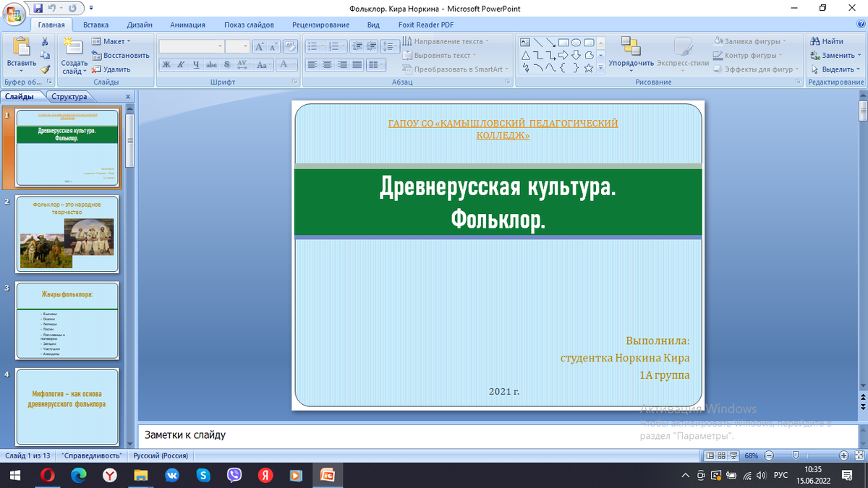Switch to Структура outline pane tab

69,96
